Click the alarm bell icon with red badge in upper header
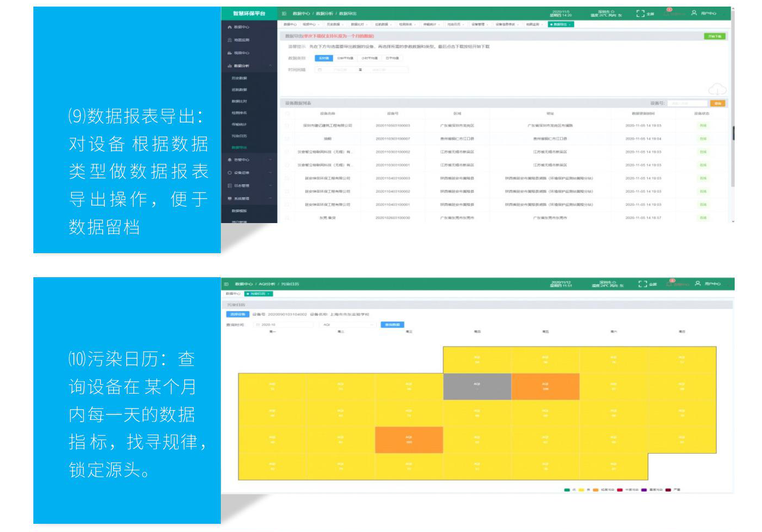 coord(668,13)
